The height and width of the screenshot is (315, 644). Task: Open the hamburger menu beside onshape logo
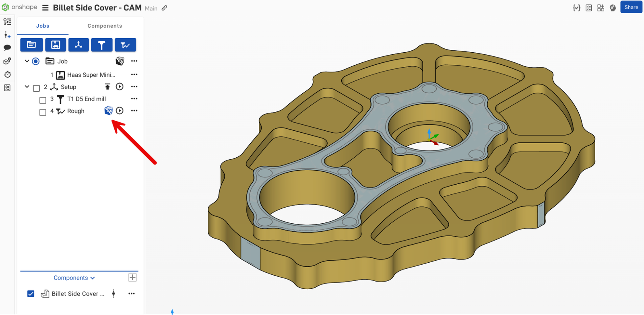click(x=45, y=8)
